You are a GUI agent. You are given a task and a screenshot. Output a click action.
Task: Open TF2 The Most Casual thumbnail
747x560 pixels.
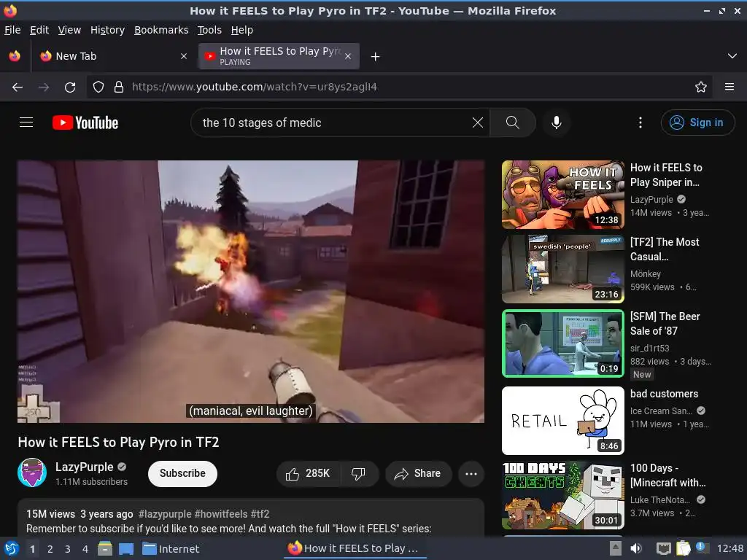(x=562, y=269)
